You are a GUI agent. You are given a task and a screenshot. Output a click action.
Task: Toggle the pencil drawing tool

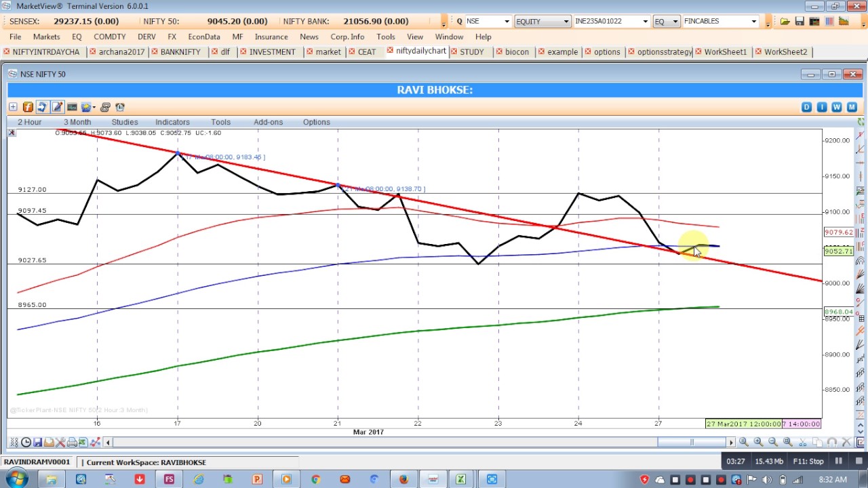pos(57,107)
